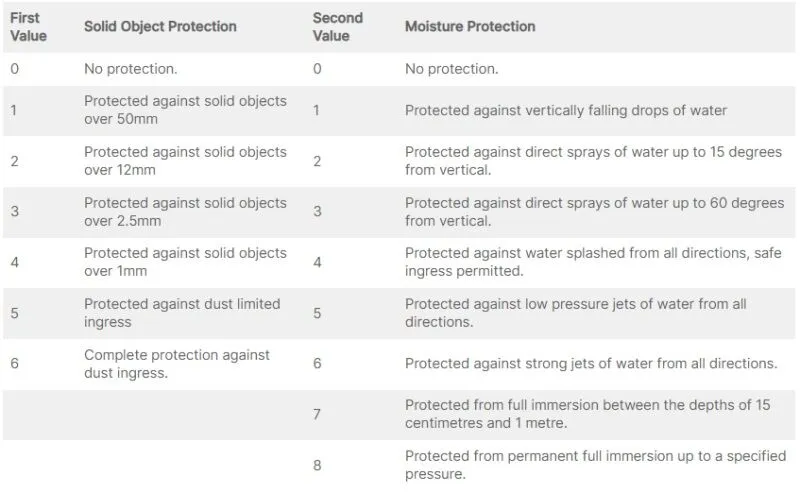Click second value number 7
The width and height of the screenshot is (800, 492).
coord(317,414)
